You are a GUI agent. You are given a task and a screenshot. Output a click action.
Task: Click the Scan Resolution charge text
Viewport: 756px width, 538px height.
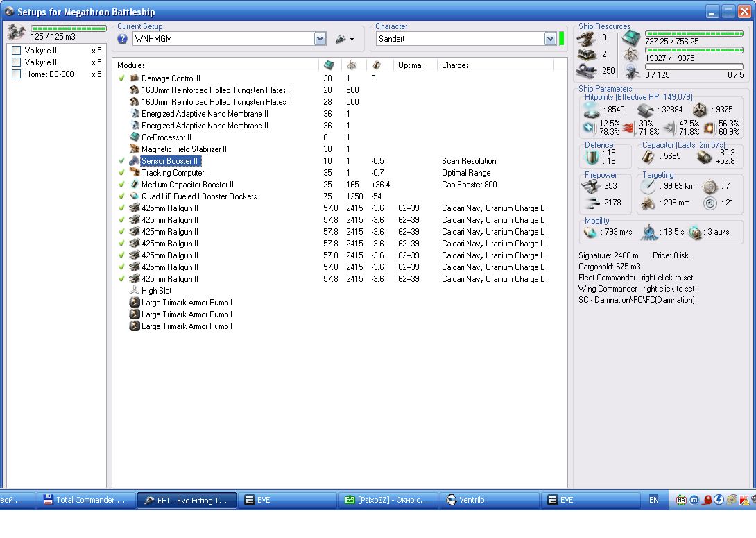469,160
